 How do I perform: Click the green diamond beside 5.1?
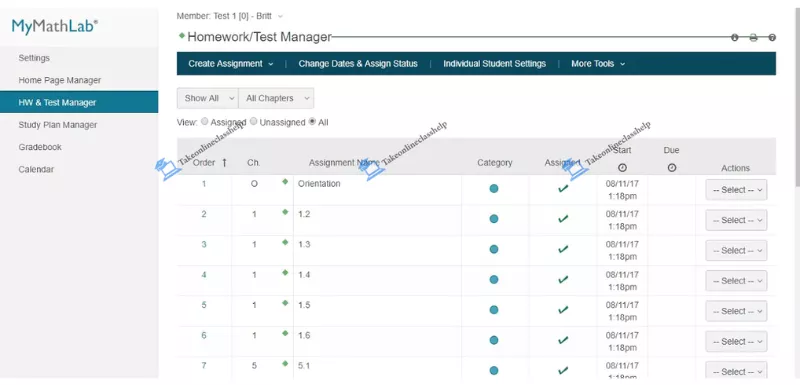[285, 363]
